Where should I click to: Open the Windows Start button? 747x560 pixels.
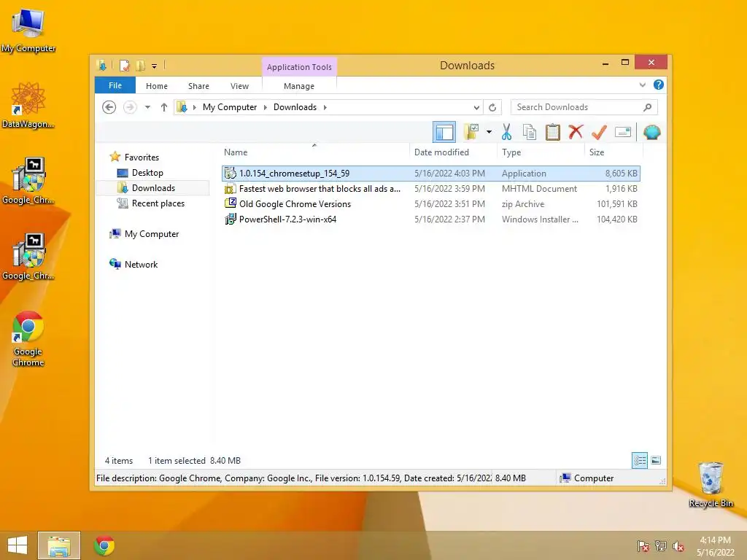tap(18, 545)
